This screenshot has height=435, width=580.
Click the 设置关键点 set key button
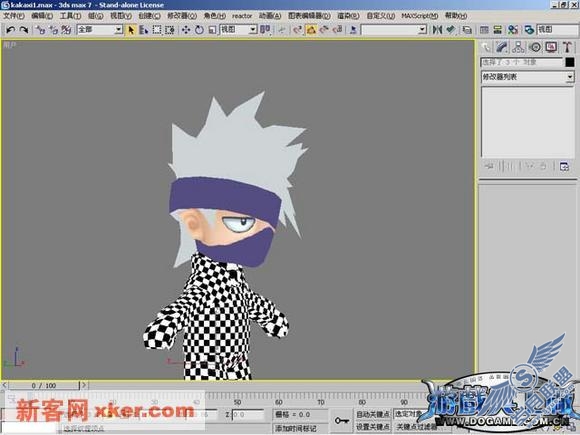(373, 427)
